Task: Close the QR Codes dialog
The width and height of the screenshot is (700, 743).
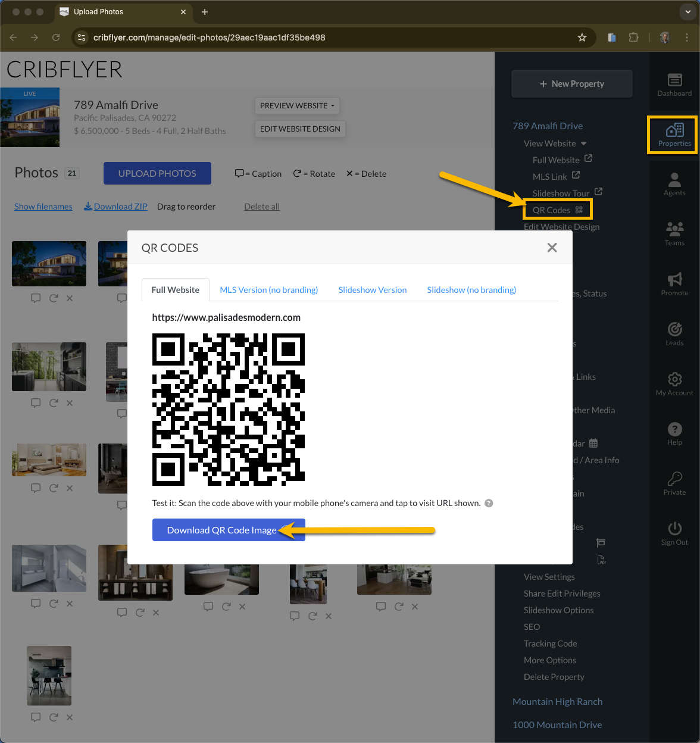Action: tap(552, 248)
